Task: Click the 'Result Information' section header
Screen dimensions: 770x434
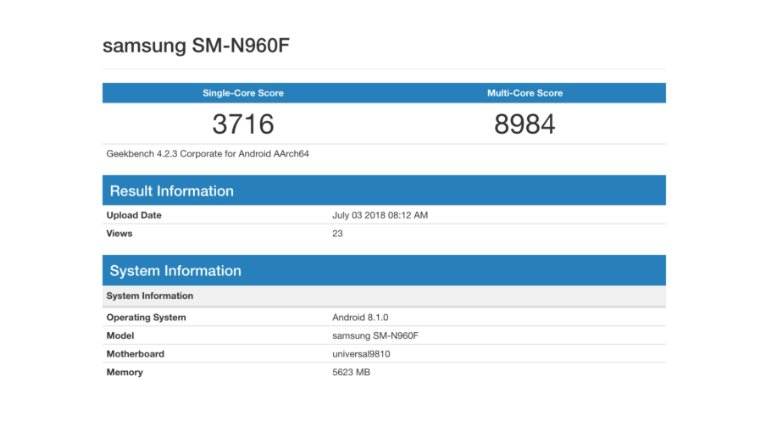Action: pos(384,190)
